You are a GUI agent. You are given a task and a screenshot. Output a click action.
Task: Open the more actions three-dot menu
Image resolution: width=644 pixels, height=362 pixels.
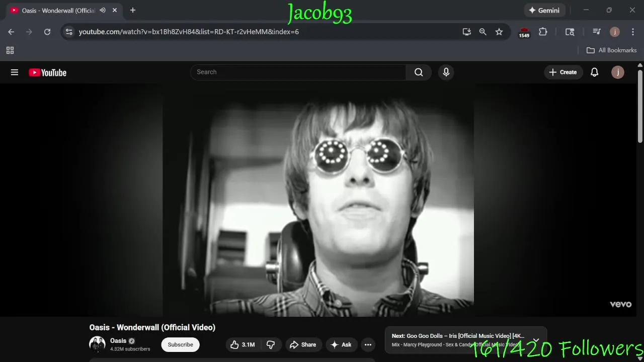click(x=368, y=344)
